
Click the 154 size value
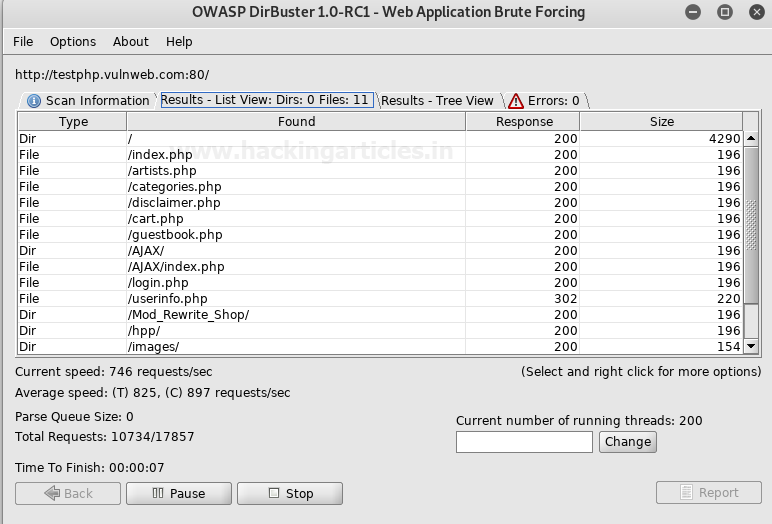tap(728, 347)
